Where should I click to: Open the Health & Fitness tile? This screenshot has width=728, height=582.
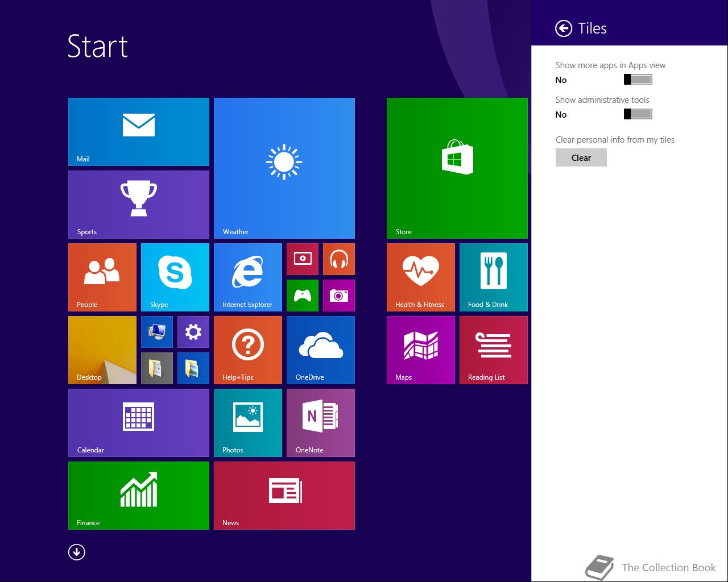pos(421,277)
